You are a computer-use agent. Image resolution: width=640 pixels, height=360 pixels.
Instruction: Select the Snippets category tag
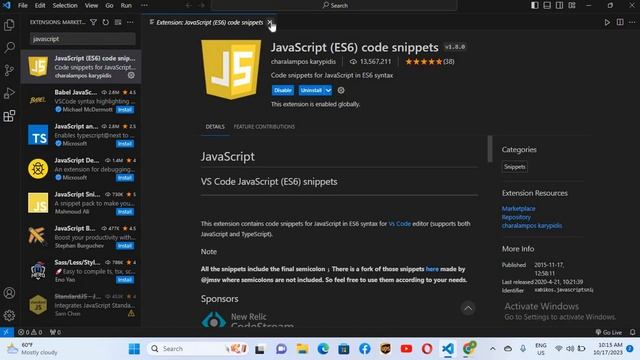tap(514, 167)
